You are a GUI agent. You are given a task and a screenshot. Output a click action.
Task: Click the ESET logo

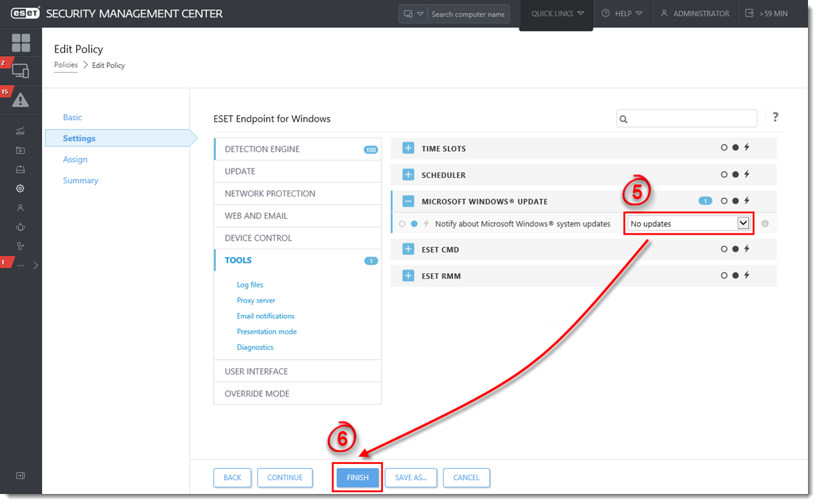(x=25, y=13)
